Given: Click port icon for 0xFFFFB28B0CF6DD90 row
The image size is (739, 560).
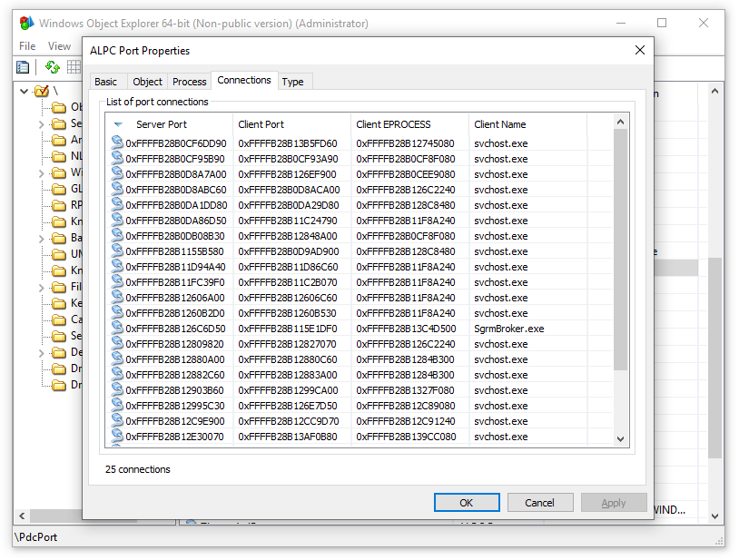Looking at the screenshot, I should point(117,142).
